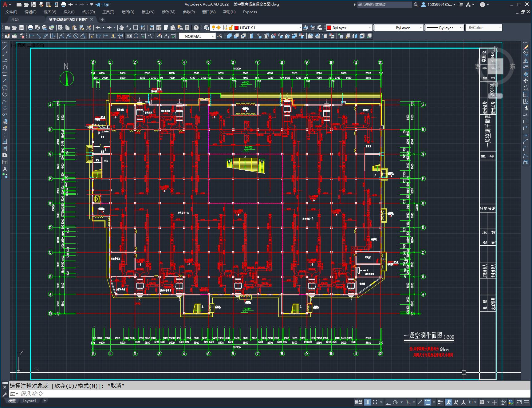Open the HEAT_S1 layer dropdown
The height and width of the screenshot is (408, 532).
pos(300,28)
